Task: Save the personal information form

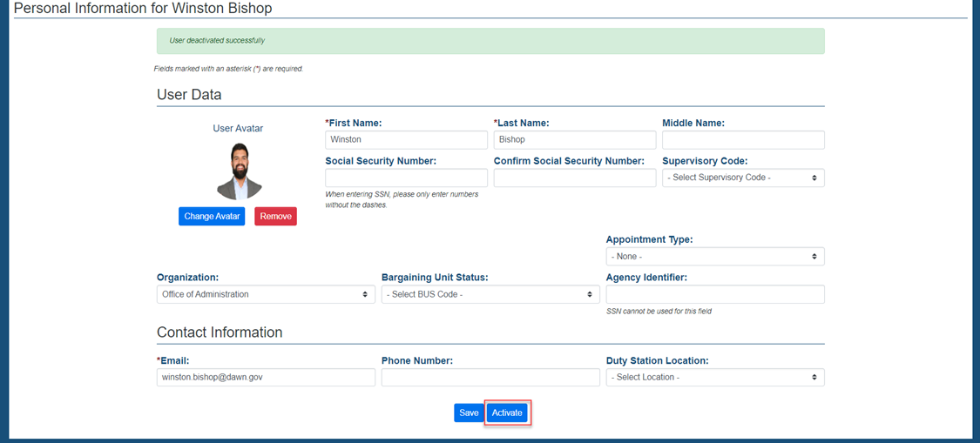Action: tap(469, 413)
